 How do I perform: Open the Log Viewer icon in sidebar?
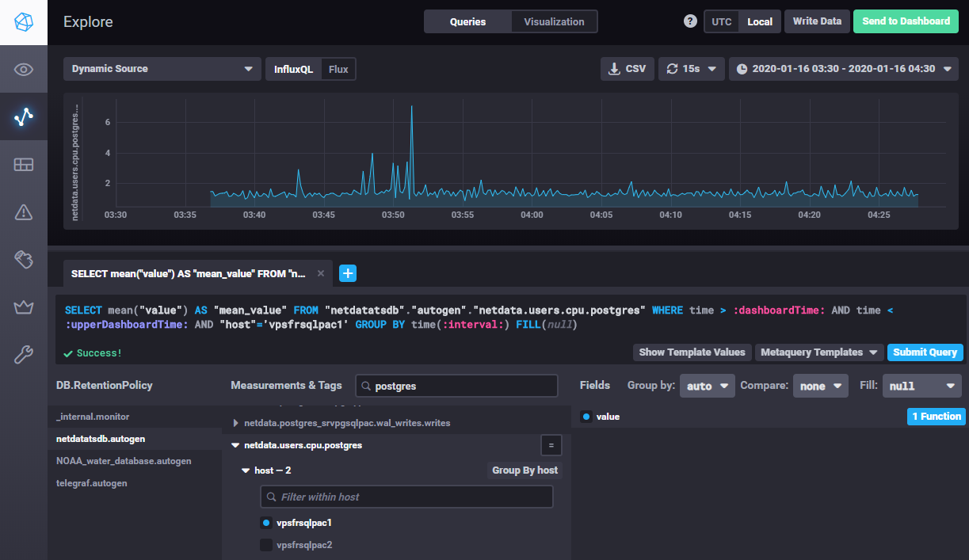pos(23,259)
